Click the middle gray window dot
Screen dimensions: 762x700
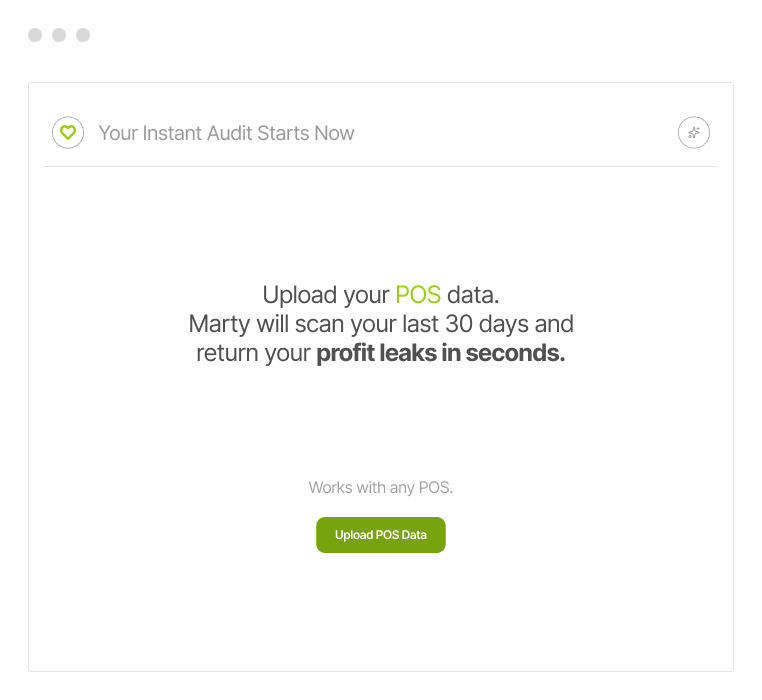tap(59, 35)
